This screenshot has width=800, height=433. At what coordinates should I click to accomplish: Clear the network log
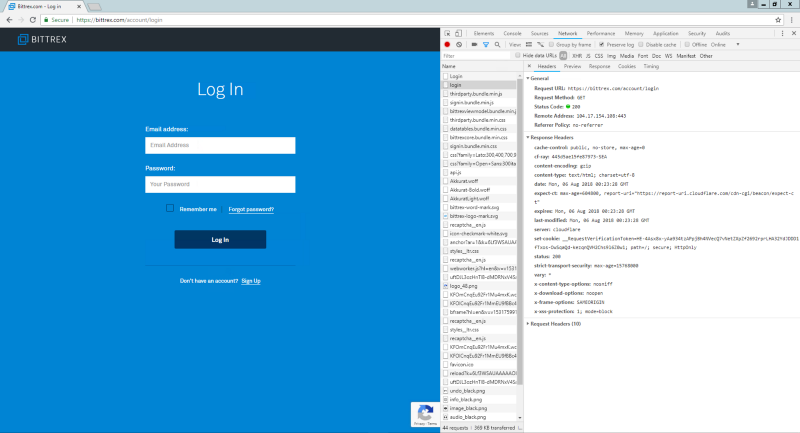coord(459,45)
